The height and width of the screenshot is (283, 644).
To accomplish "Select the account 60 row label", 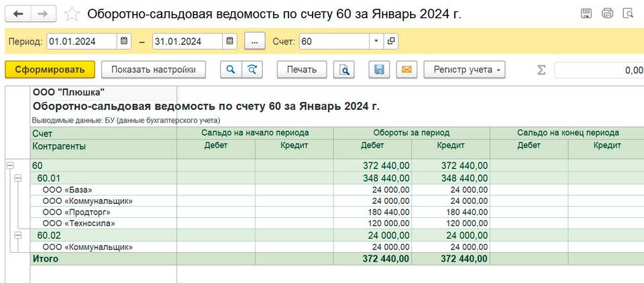I will coord(38,166).
